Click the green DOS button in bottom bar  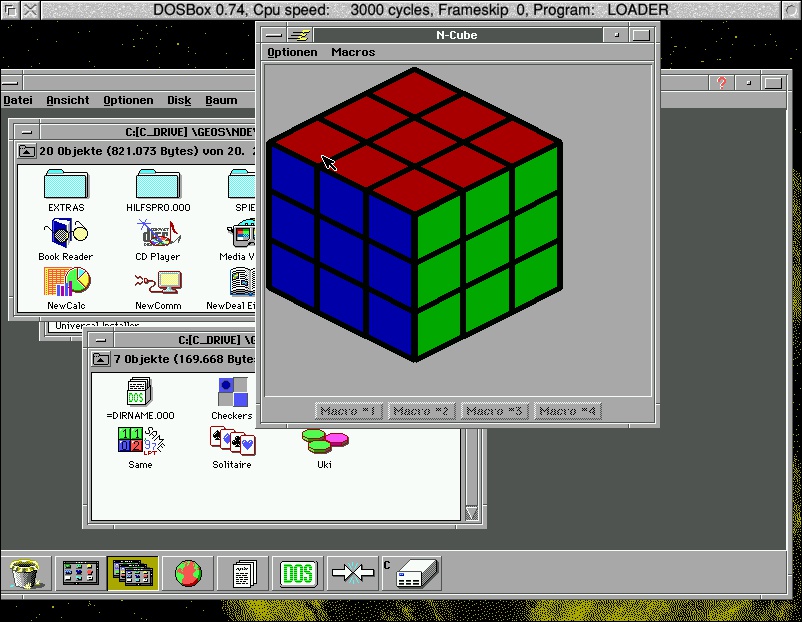(x=297, y=573)
